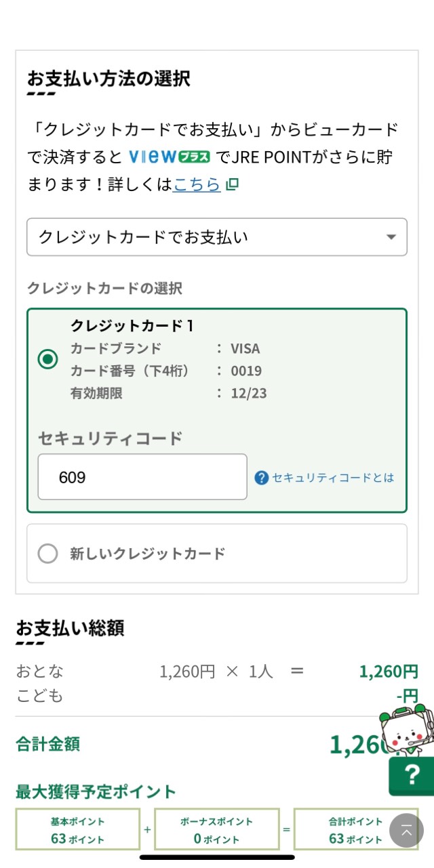
Task: Click the dropdown arrow beside クレジットカードでお支払い
Action: tap(391, 237)
